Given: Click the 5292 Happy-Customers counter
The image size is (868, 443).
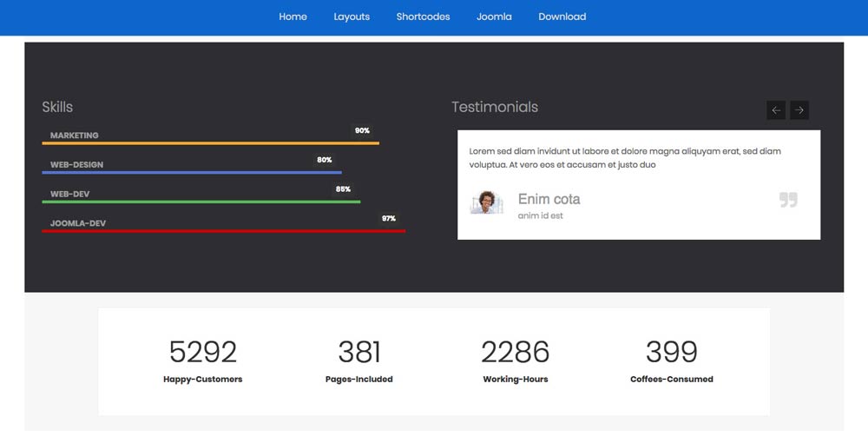Looking at the screenshot, I should (x=202, y=352).
